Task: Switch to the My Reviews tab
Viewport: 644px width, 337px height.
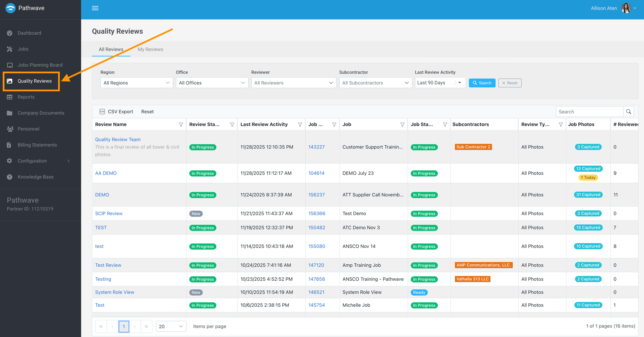Action: [x=150, y=49]
